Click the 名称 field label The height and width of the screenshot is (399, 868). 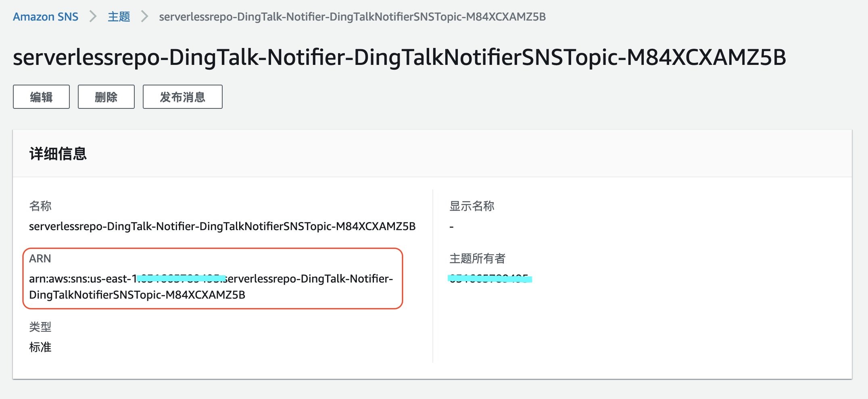40,206
